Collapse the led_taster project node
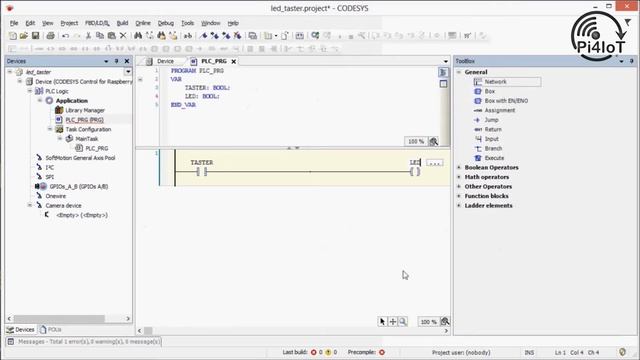The height and width of the screenshot is (360, 640). (x=10, y=72)
